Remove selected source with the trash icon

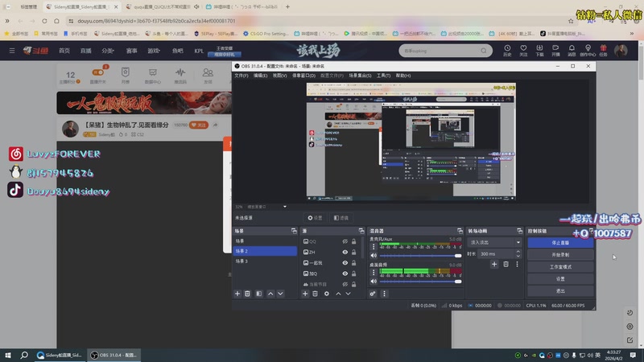[315, 294]
